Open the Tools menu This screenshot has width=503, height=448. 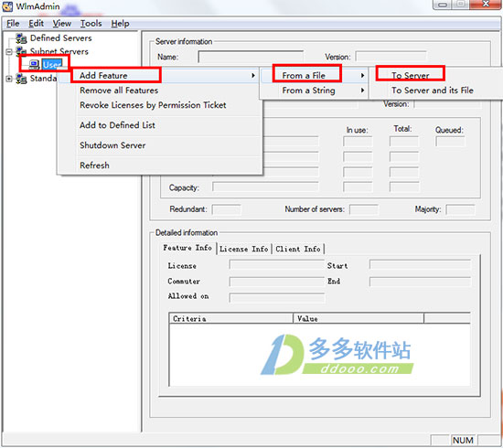pyautogui.click(x=91, y=24)
